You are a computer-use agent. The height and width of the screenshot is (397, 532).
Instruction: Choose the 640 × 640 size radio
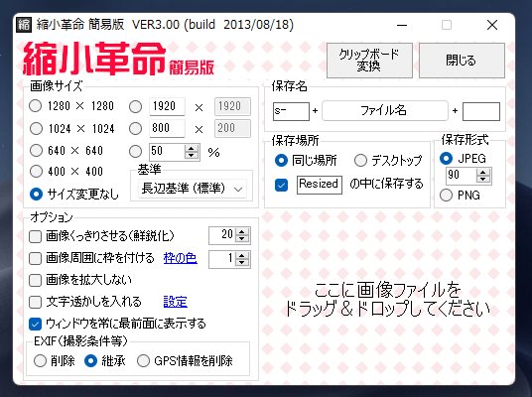[x=36, y=150]
